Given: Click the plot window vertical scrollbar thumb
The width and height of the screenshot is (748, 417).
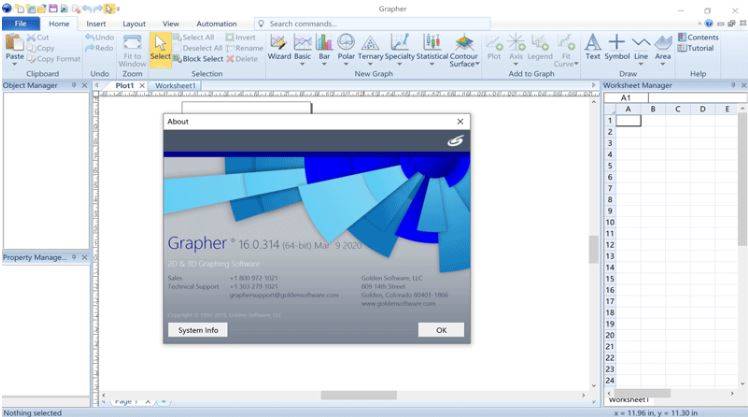Looking at the screenshot, I should click(x=593, y=249).
